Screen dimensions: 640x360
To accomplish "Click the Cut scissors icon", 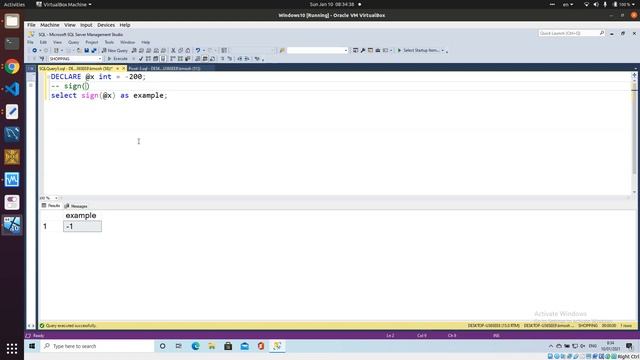I will (173, 50).
